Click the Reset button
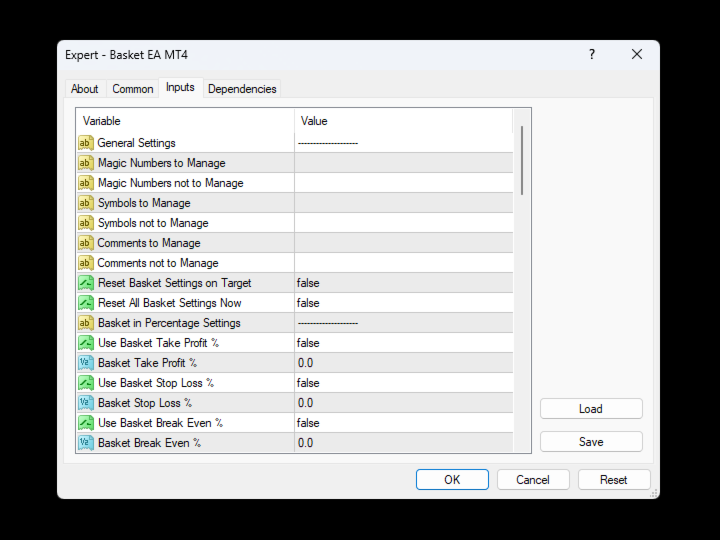 tap(614, 480)
